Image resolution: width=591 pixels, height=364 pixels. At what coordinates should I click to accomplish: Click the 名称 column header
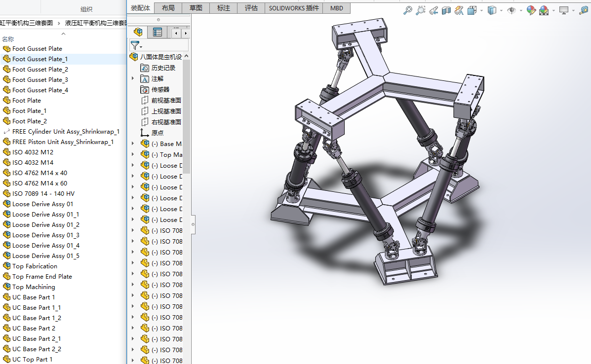point(8,39)
